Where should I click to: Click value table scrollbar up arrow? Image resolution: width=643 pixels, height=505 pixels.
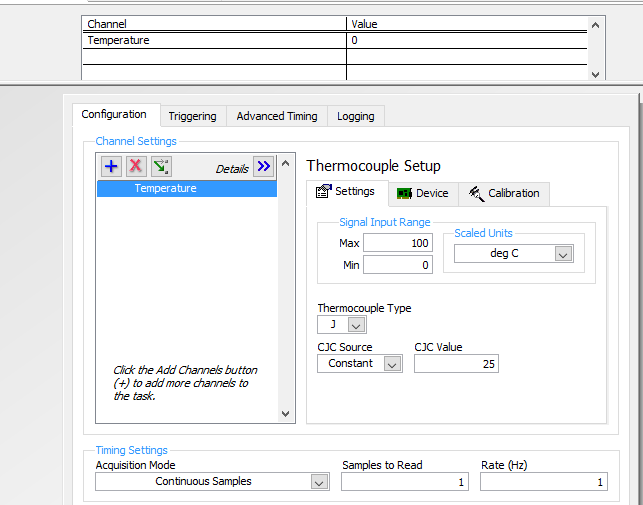click(x=595, y=25)
